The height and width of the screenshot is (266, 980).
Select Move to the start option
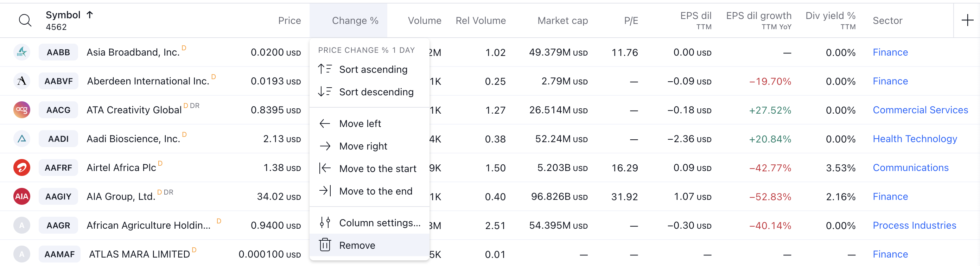pos(377,169)
